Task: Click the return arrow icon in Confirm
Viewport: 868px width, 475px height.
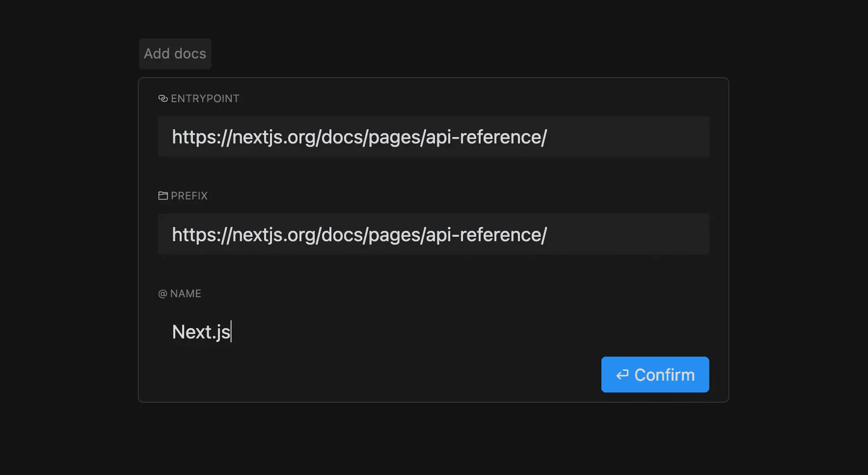Action: point(623,375)
